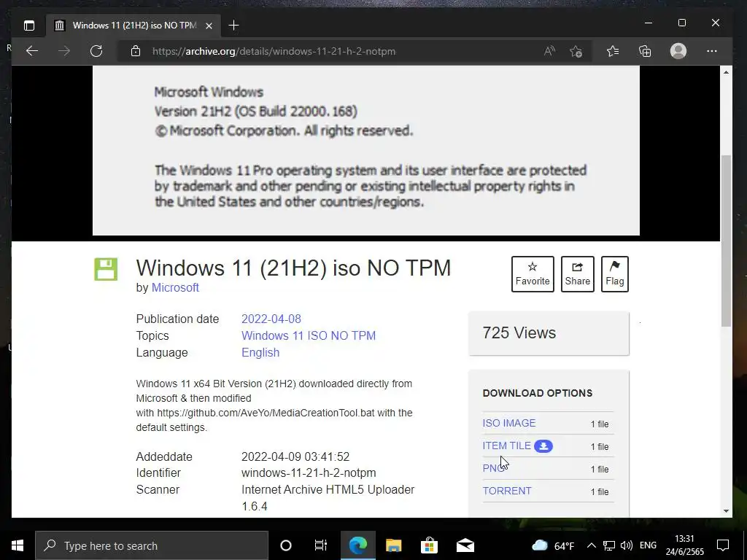Open the tab actions menu icon
This screenshot has height=560, width=747.
tap(29, 26)
